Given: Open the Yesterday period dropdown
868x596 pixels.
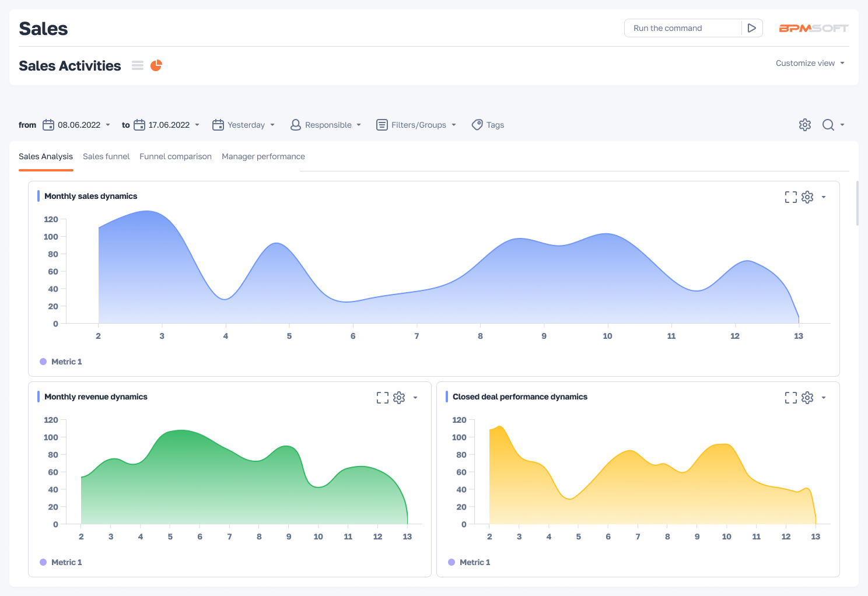Looking at the screenshot, I should point(243,125).
